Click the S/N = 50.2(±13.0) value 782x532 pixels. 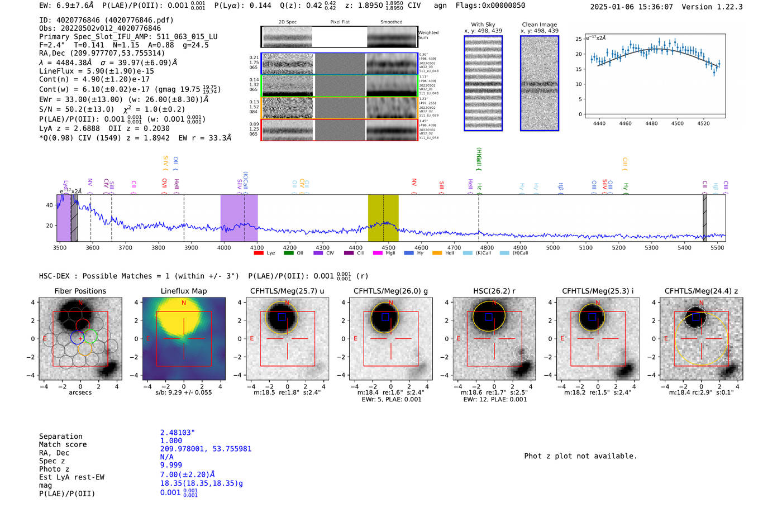(x=77, y=109)
